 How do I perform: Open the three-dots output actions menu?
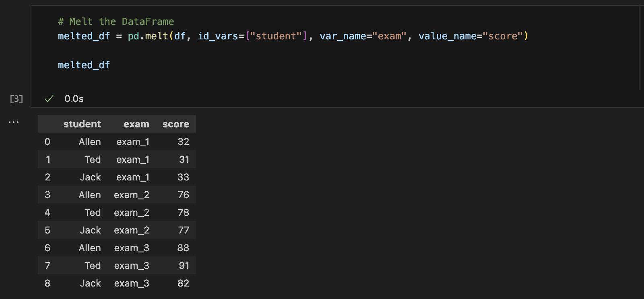point(14,122)
